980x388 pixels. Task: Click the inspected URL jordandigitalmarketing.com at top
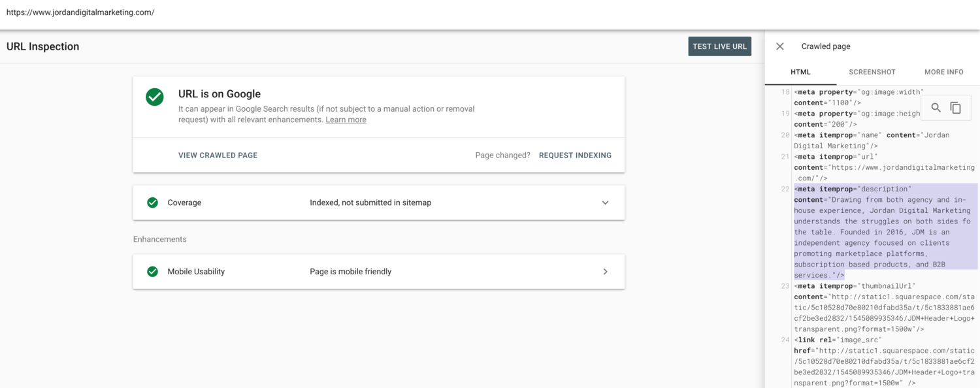[80, 12]
